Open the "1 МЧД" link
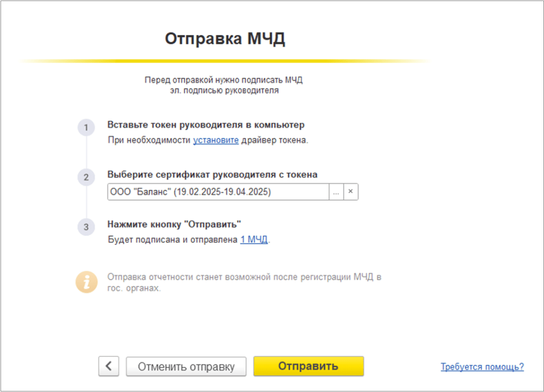 point(254,240)
